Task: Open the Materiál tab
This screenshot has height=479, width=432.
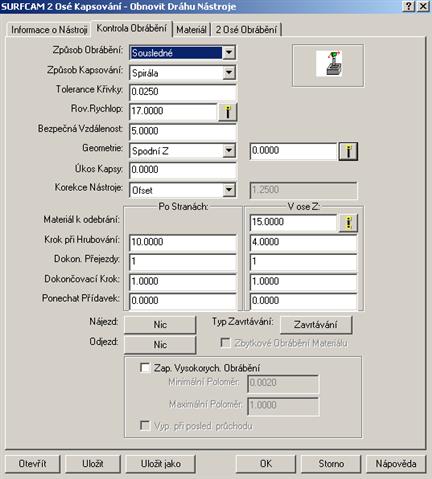Action: tap(191, 30)
